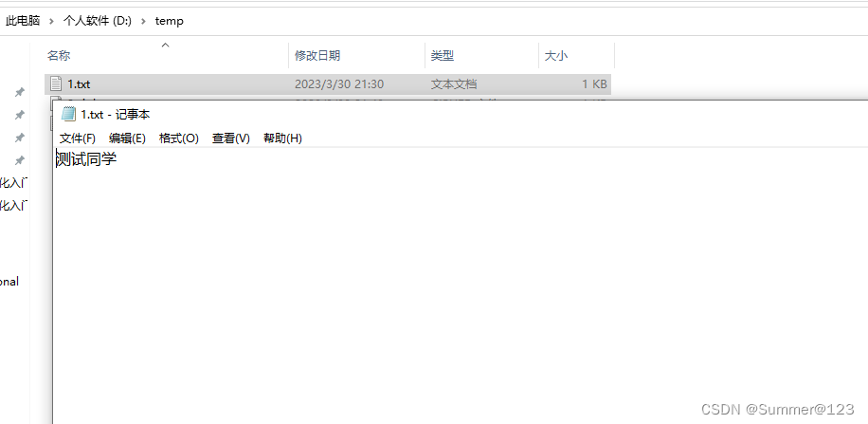The height and width of the screenshot is (424, 868).
Task: Click the bottommost pin icon in the sidebar
Action: pyautogui.click(x=19, y=160)
